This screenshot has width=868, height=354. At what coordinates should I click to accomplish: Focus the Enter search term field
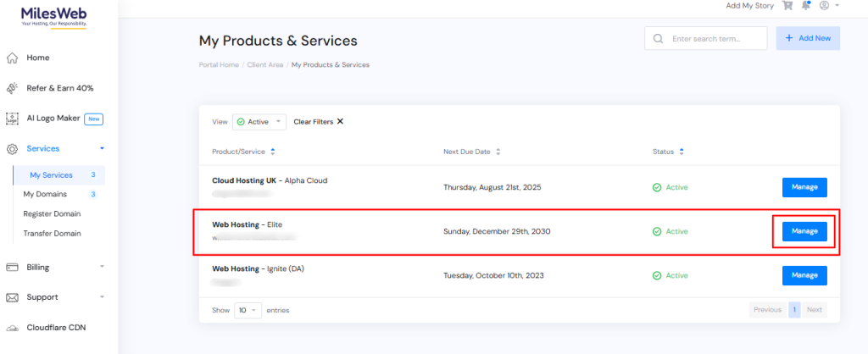coord(706,39)
